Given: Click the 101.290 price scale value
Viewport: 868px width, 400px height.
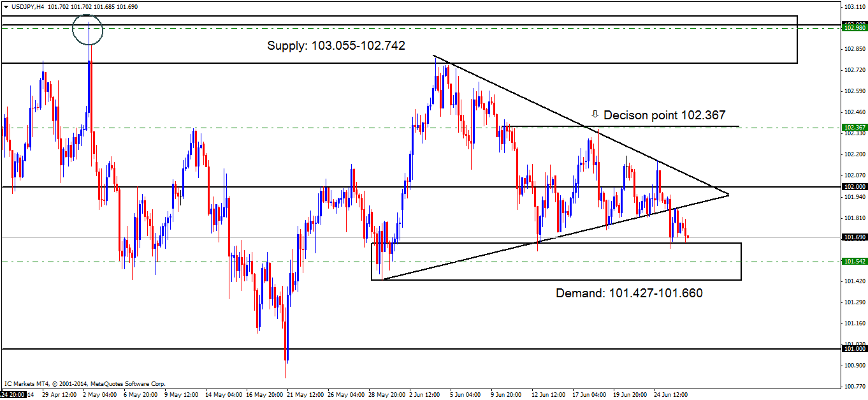Looking at the screenshot, I should pyautogui.click(x=854, y=302).
